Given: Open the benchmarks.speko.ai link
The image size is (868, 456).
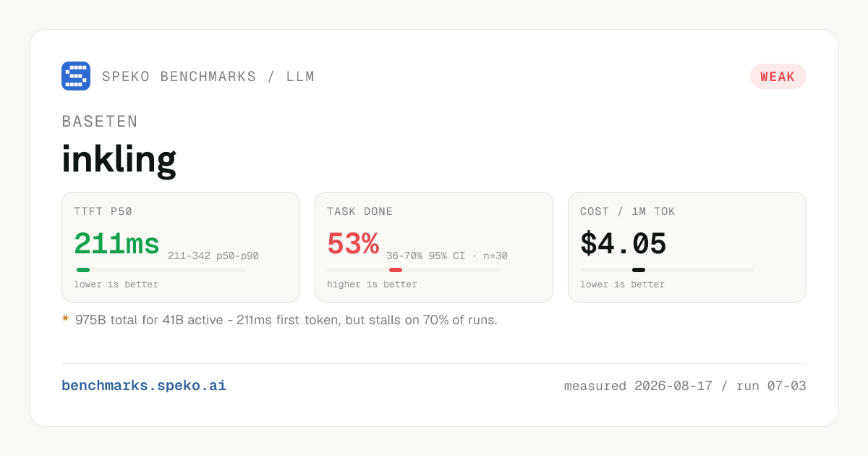Looking at the screenshot, I should (144, 386).
